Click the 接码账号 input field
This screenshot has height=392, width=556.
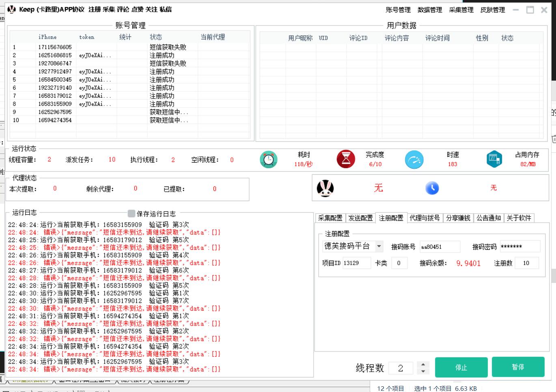(440, 246)
